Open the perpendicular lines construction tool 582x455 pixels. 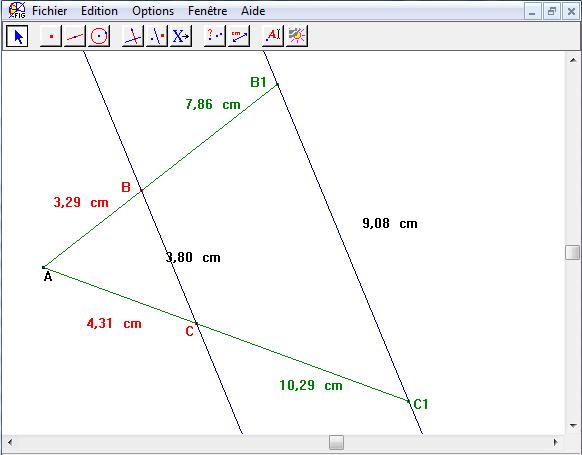point(133,36)
